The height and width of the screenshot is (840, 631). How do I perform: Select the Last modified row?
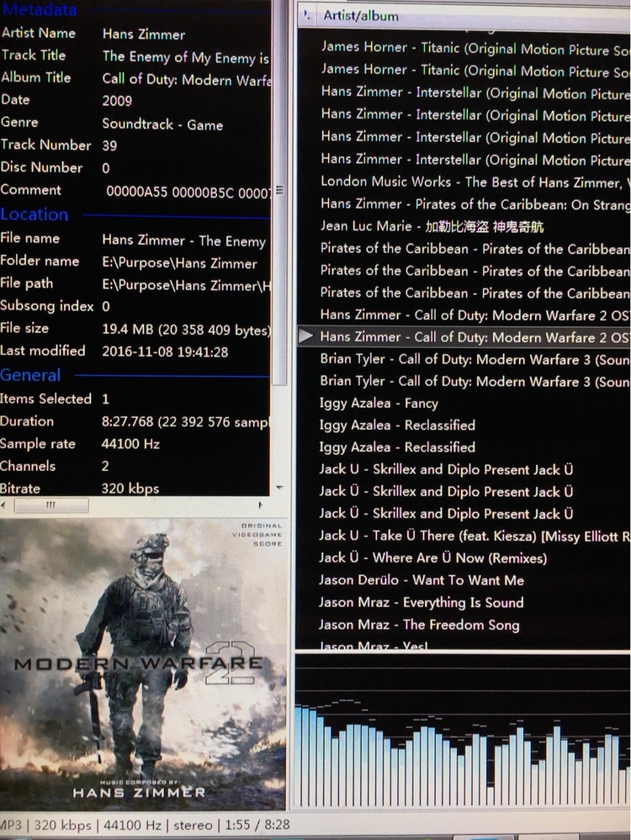(x=135, y=351)
